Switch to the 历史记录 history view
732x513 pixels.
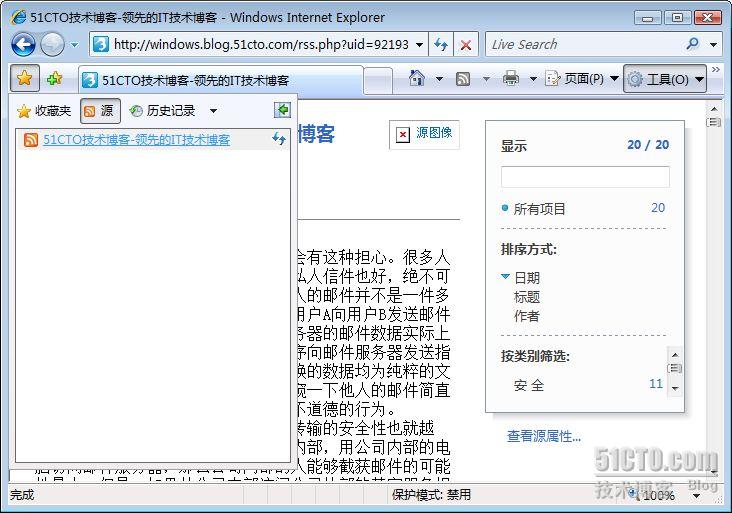coord(163,111)
